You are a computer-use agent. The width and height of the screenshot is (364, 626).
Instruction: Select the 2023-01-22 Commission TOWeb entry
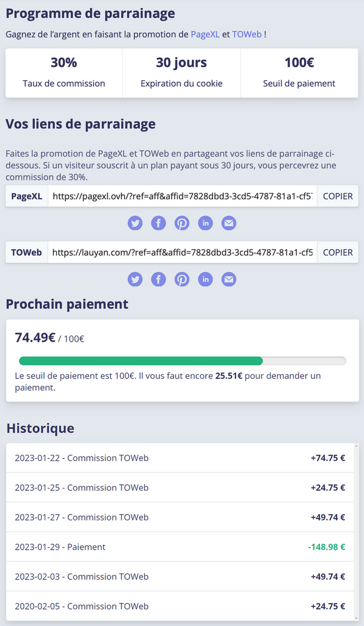[x=180, y=458]
